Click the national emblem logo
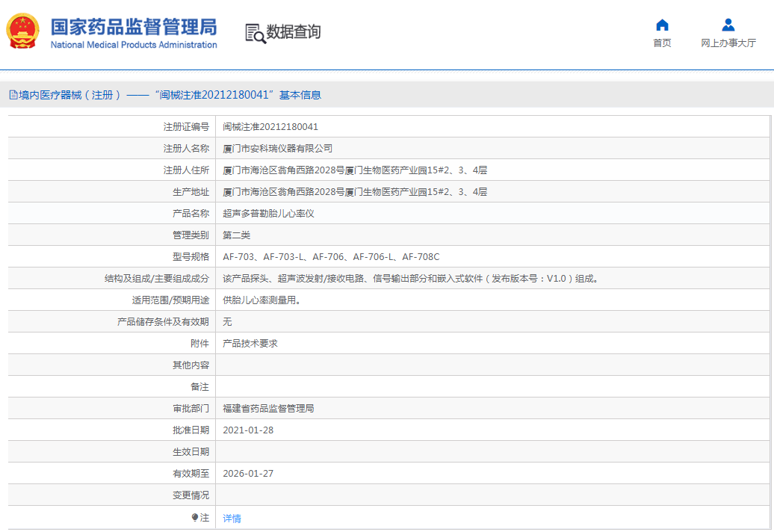The height and width of the screenshot is (532, 774). coord(25,32)
